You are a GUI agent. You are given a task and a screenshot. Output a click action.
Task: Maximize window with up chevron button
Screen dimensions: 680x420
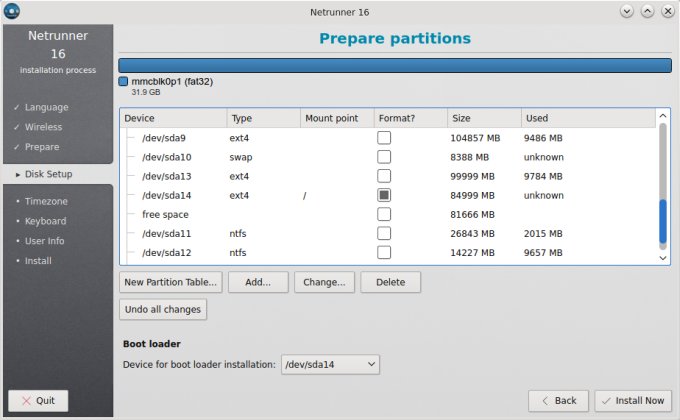click(647, 11)
